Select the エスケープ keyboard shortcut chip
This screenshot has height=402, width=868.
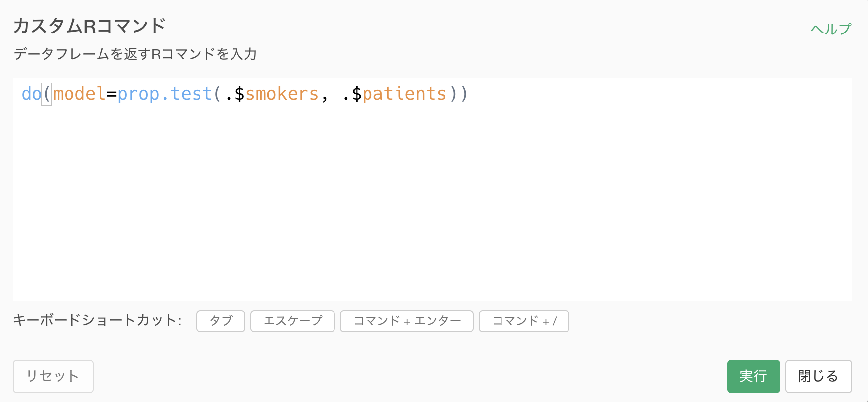pyautogui.click(x=293, y=321)
